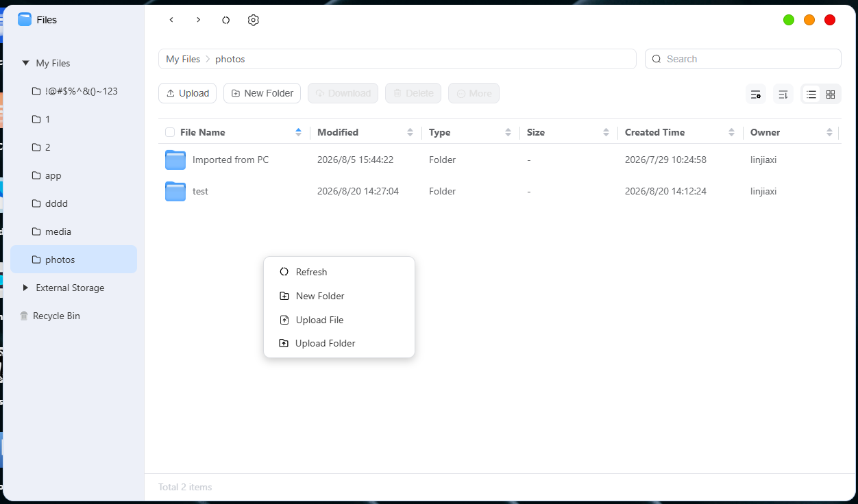The width and height of the screenshot is (858, 504).
Task: Click the sort order icon
Action: pos(783,94)
